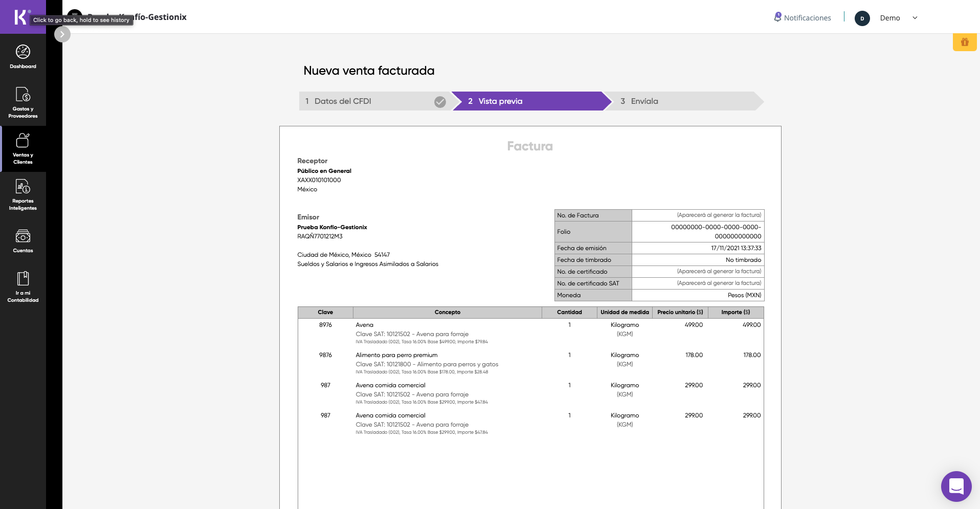Go back to Datos del CFDI step

pyautogui.click(x=343, y=101)
